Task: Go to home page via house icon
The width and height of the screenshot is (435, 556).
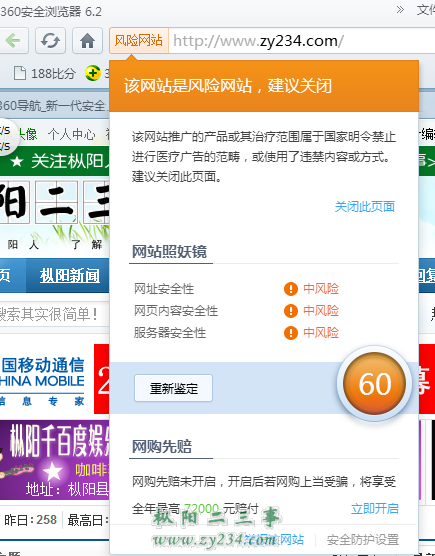Action: [x=87, y=40]
